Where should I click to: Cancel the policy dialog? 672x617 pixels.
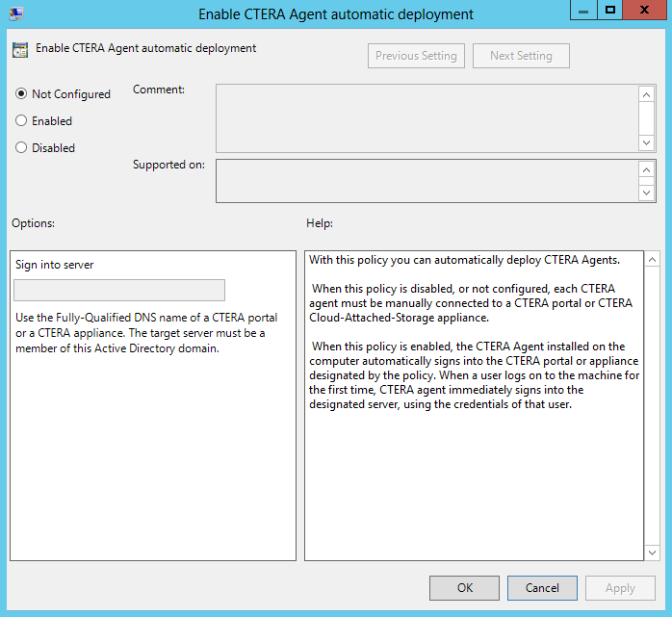542,588
